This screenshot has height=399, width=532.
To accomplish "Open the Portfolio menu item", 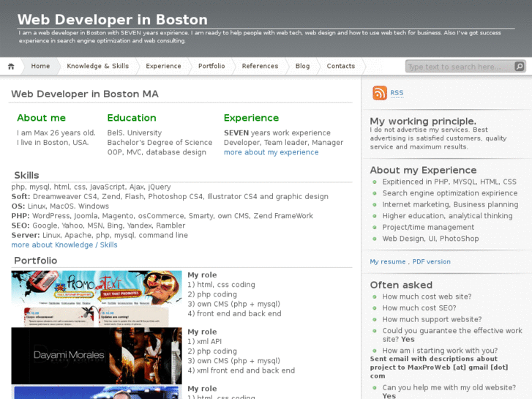I will [211, 66].
